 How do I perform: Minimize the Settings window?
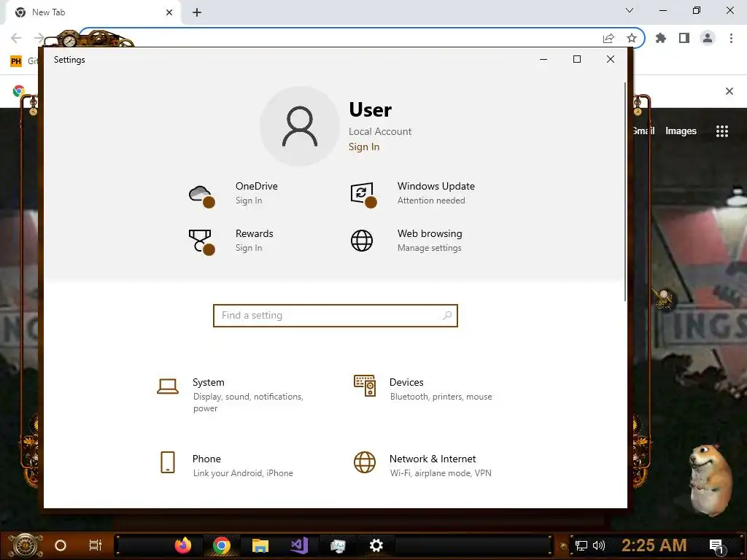[543, 60]
